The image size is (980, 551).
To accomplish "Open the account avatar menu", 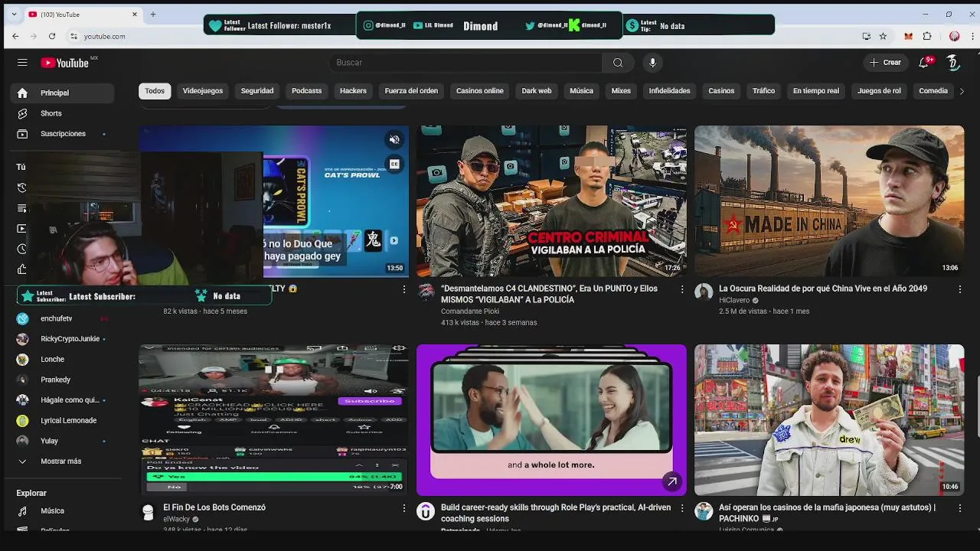I will click(953, 62).
